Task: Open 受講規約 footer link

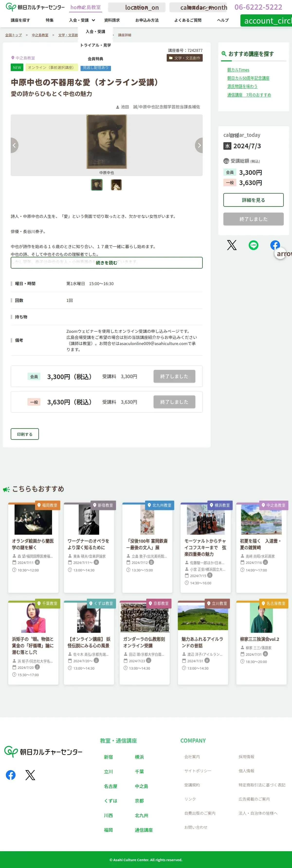Action: pyautogui.click(x=192, y=785)
